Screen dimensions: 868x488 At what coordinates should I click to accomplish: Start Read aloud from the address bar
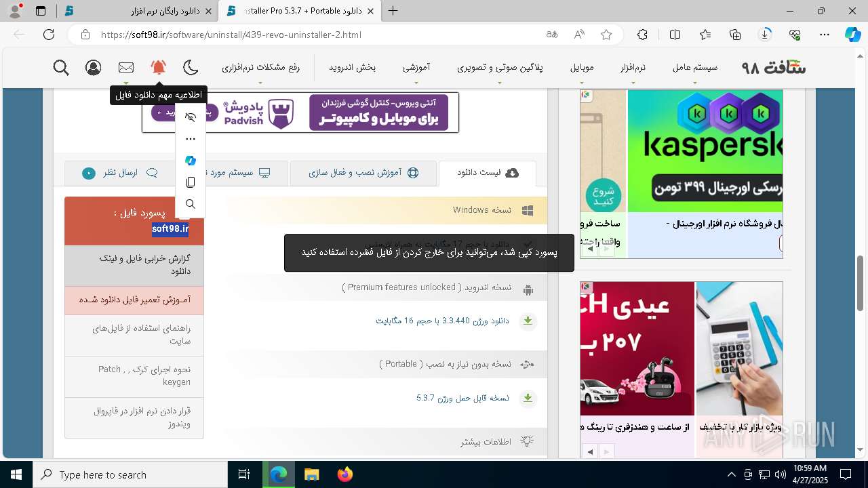pos(579,35)
